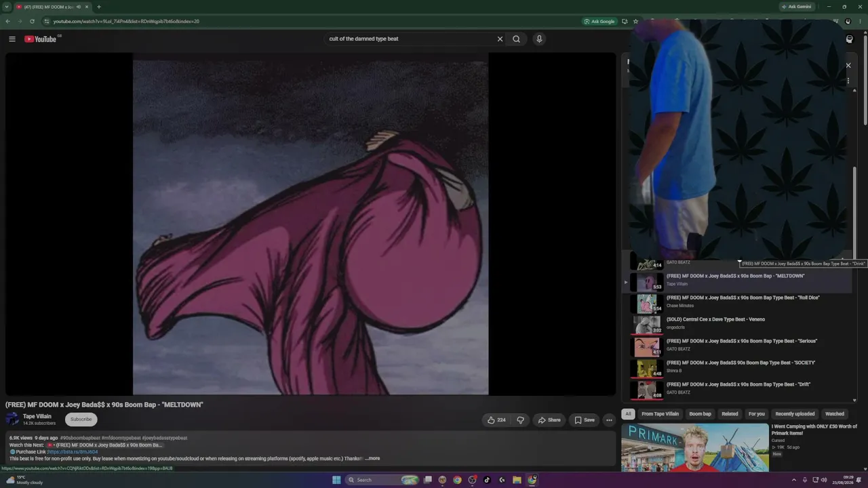Show hidden system tray icons
This screenshot has width=868, height=488.
click(793, 480)
